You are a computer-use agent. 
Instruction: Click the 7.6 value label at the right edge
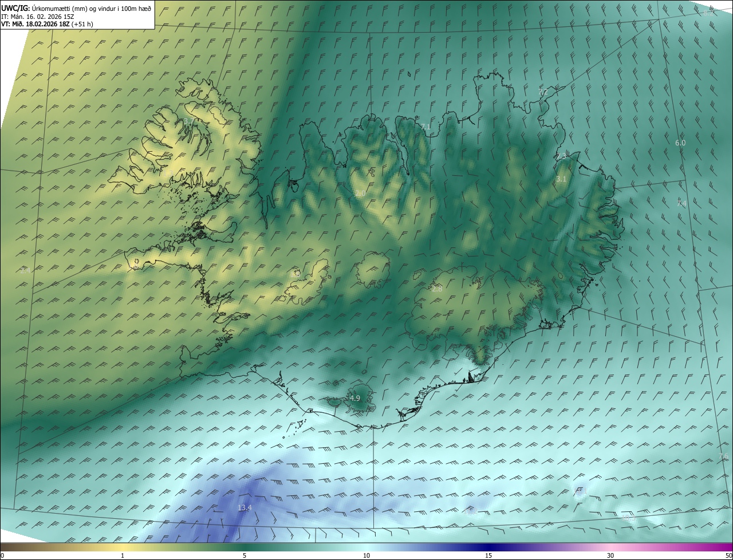click(723, 456)
